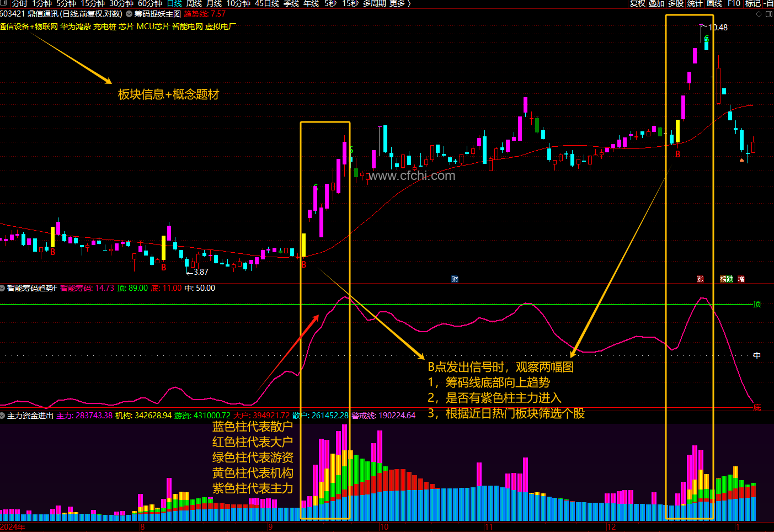The height and width of the screenshot is (532, 774).
Task: Click the 充电桩 concept label
Action: point(105,26)
